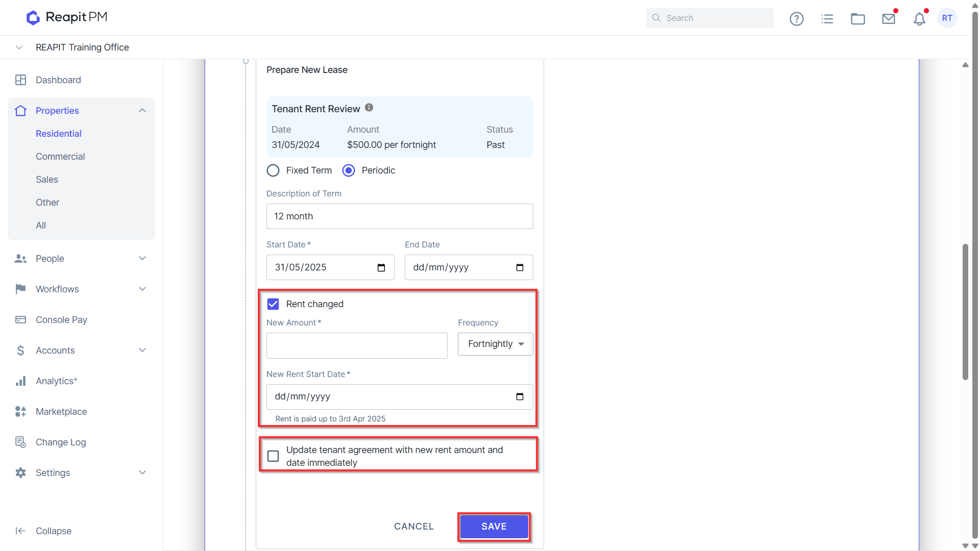The height and width of the screenshot is (551, 980).
Task: Click the Tenant Rent Review info icon
Action: point(369,108)
